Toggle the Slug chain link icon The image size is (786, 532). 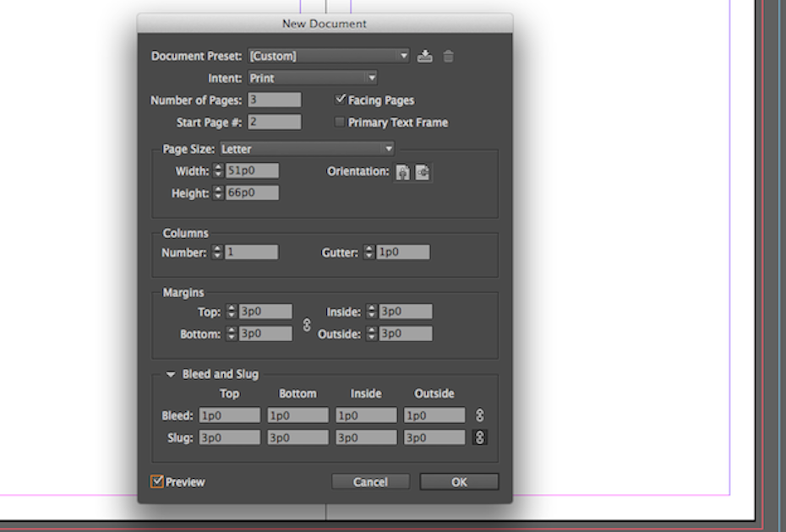pos(480,437)
